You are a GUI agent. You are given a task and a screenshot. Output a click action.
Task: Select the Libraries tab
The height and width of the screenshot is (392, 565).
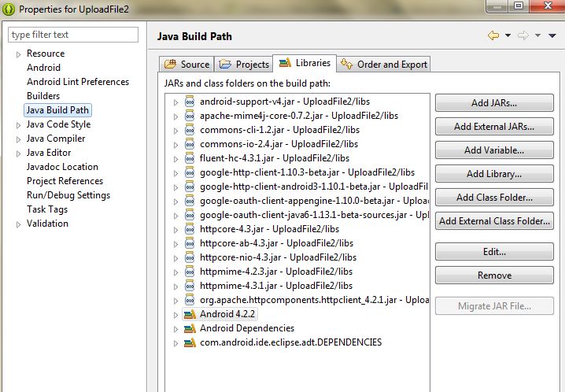tap(305, 63)
